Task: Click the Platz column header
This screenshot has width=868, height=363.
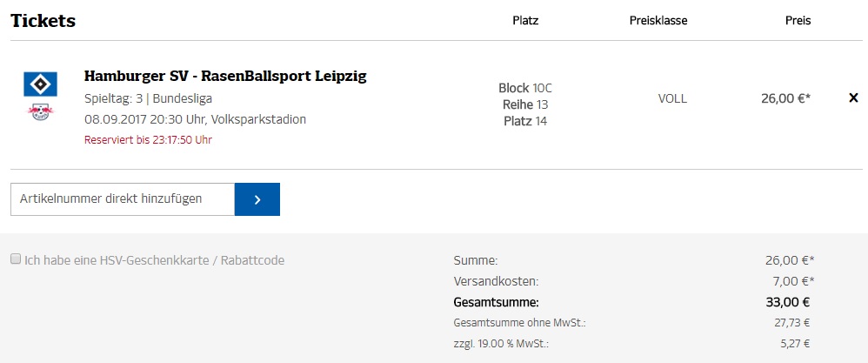Action: pyautogui.click(x=525, y=21)
